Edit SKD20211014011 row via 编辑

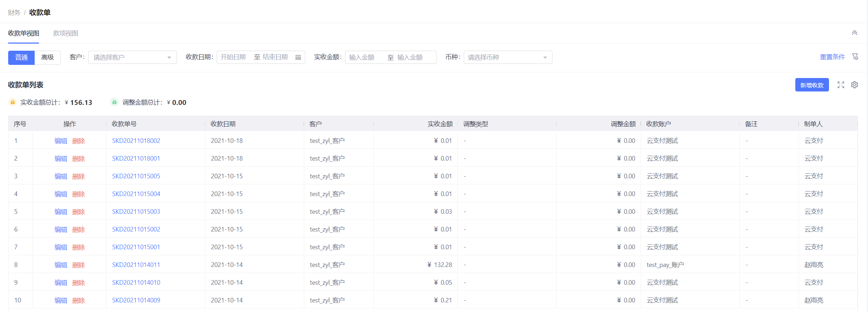pyautogui.click(x=61, y=265)
